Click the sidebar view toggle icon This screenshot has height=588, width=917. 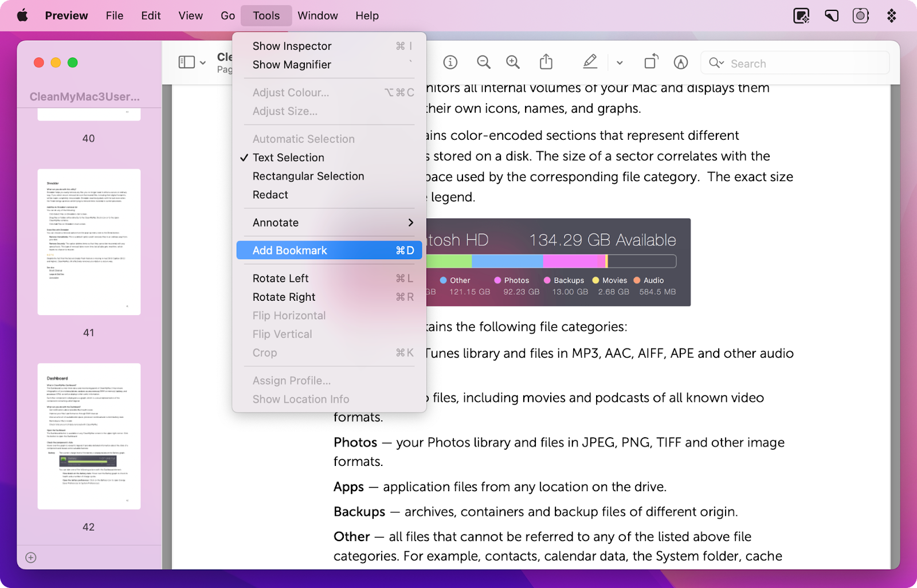[x=187, y=62]
